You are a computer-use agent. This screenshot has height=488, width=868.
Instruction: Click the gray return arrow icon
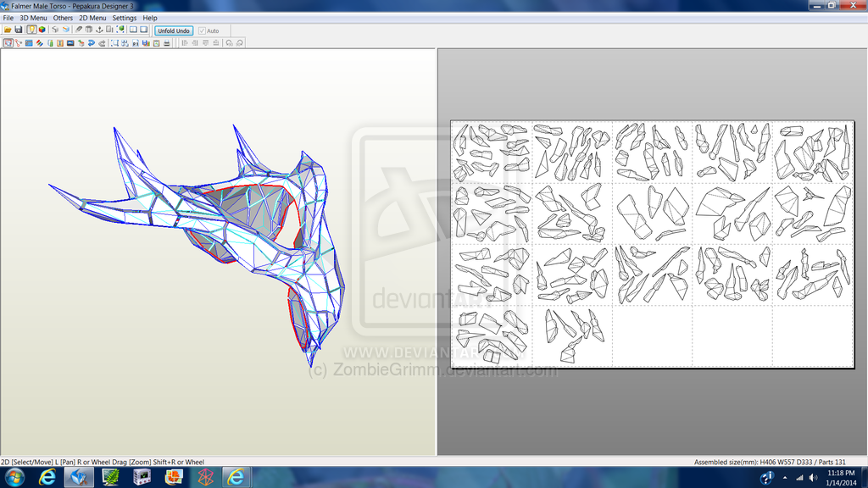(x=102, y=43)
